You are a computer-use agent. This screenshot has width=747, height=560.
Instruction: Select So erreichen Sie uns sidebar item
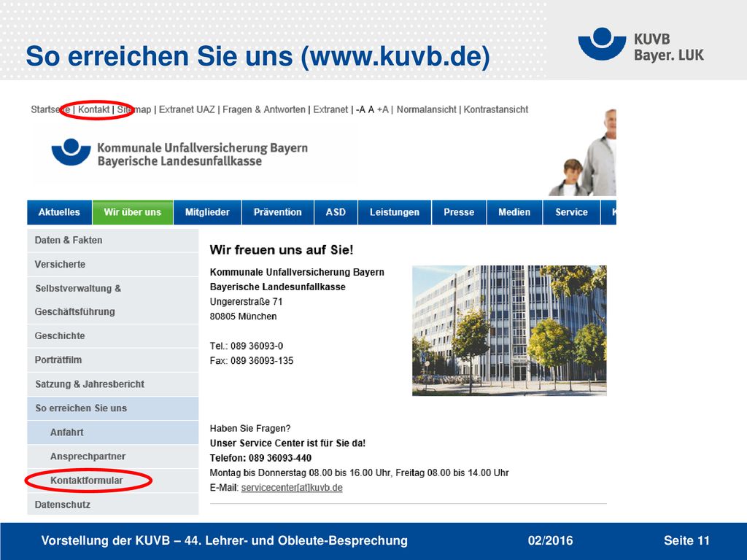(x=113, y=408)
